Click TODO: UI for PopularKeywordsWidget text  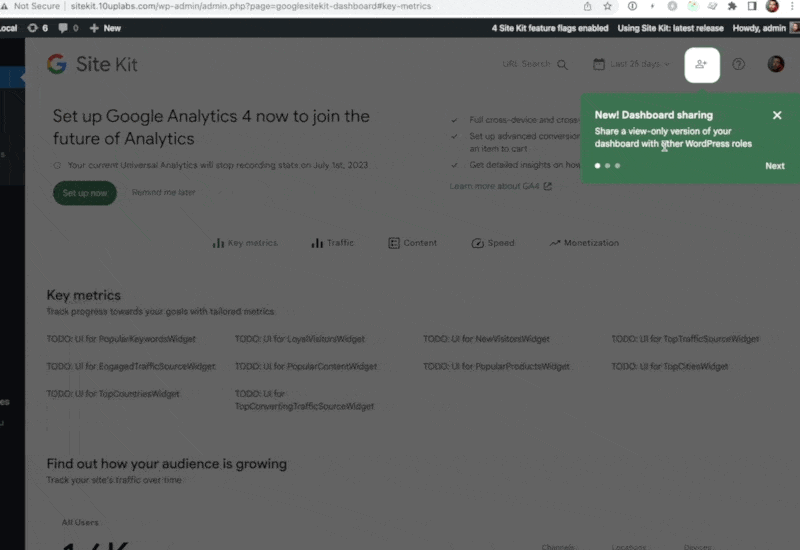[121, 339]
